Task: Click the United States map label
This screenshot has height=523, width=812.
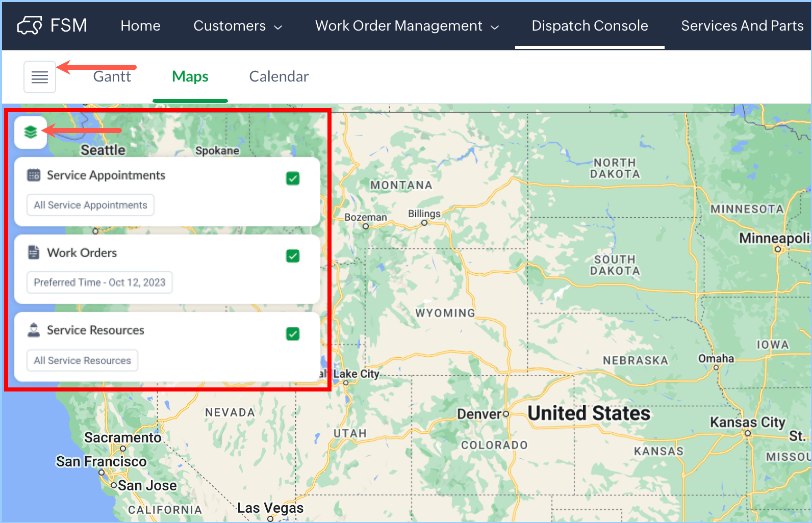Action: pyautogui.click(x=589, y=413)
